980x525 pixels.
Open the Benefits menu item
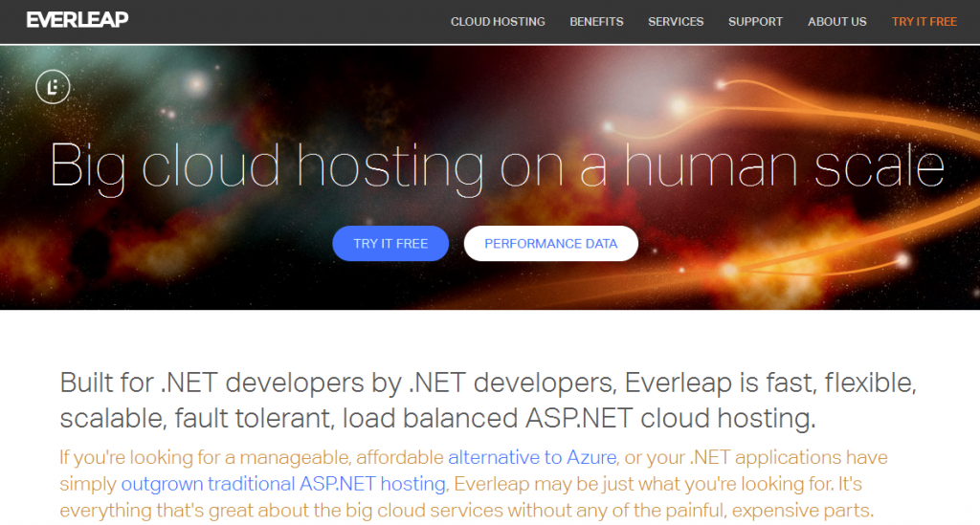click(596, 22)
